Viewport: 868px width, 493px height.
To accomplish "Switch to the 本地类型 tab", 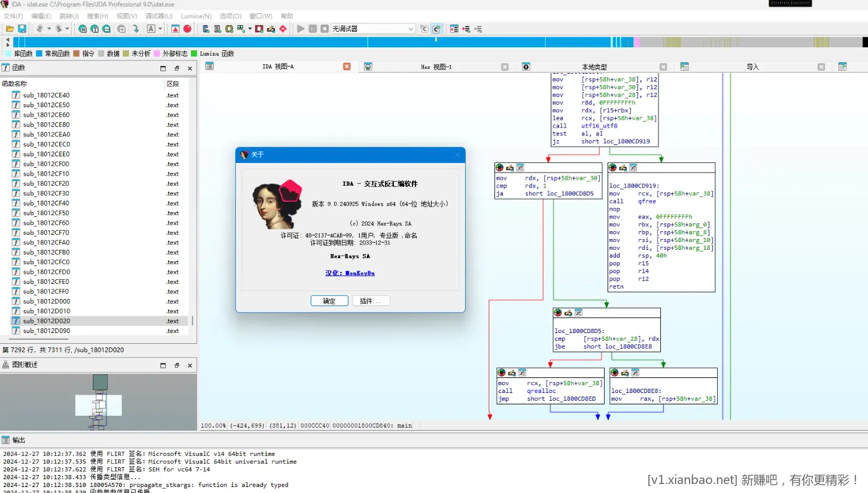I will pyautogui.click(x=594, y=67).
